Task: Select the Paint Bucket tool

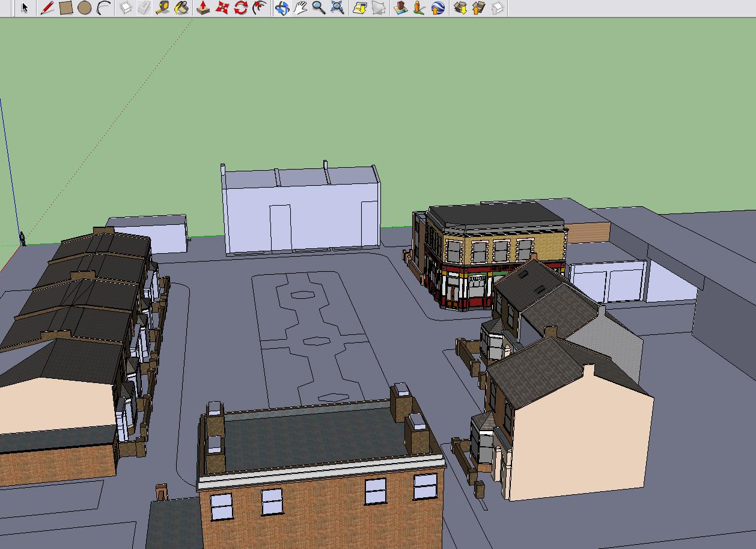Action: (181, 8)
